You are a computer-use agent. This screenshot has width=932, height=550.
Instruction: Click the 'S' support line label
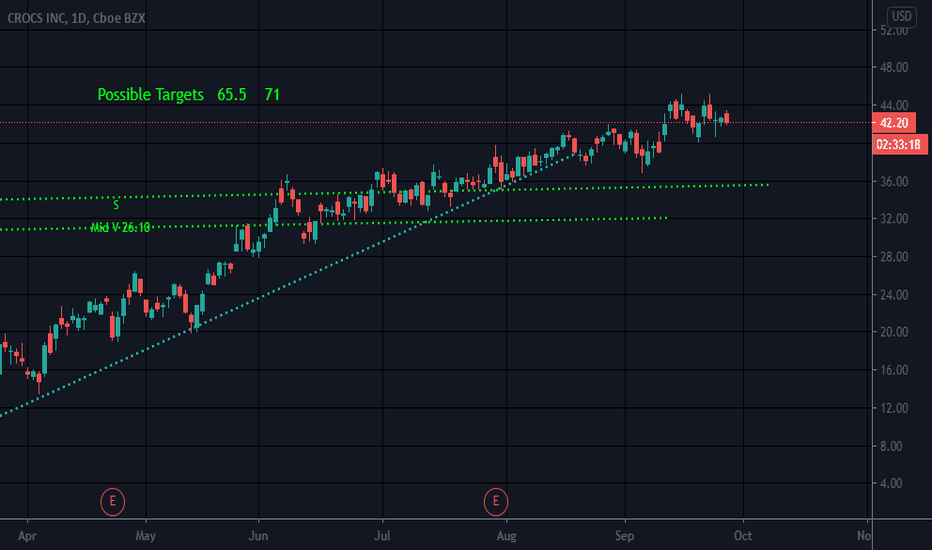116,205
